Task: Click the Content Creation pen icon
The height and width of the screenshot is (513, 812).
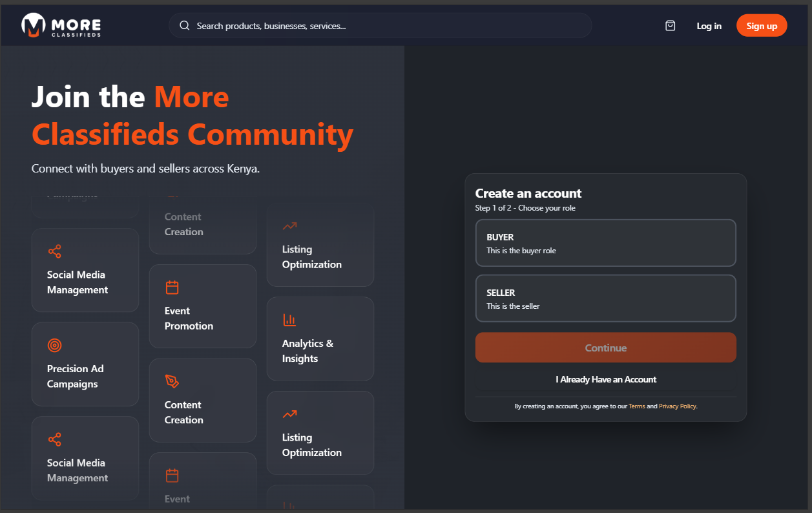Action: 172,381
